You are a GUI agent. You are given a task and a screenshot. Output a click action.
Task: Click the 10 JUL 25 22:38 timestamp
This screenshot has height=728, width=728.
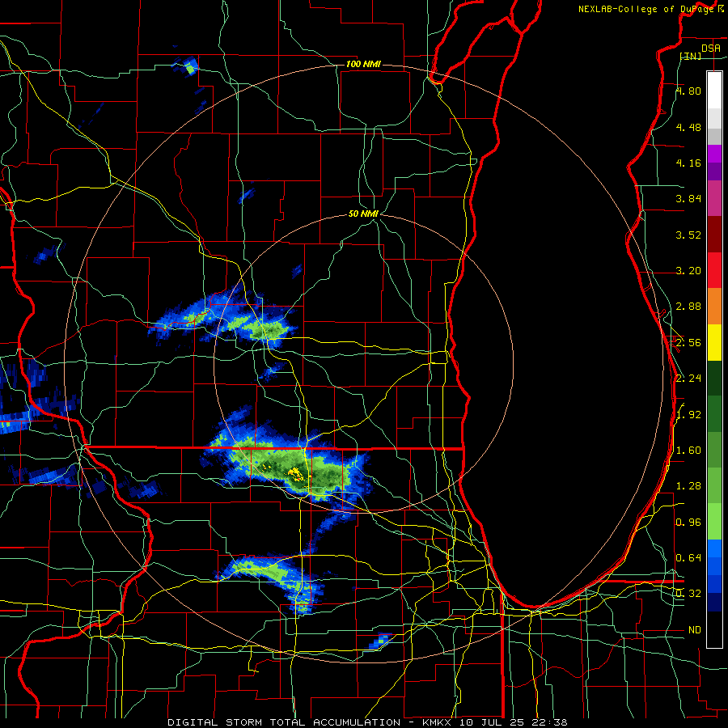click(x=513, y=722)
